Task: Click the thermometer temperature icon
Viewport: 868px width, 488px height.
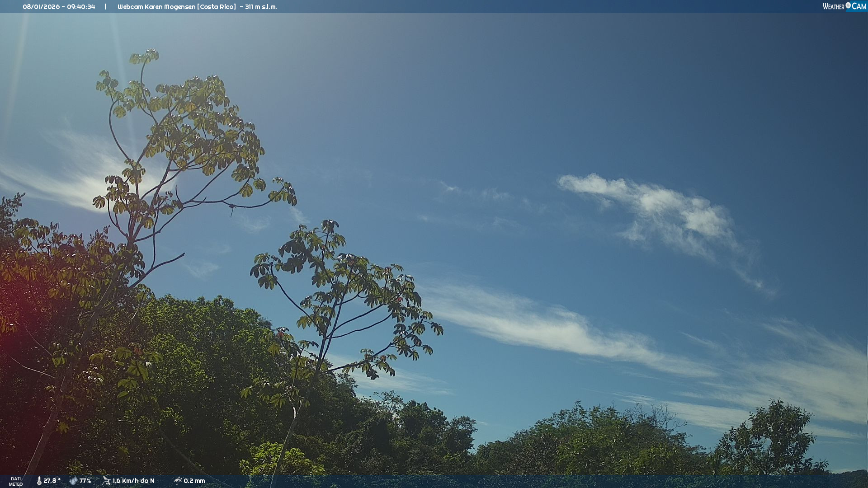Action: pos(39,481)
